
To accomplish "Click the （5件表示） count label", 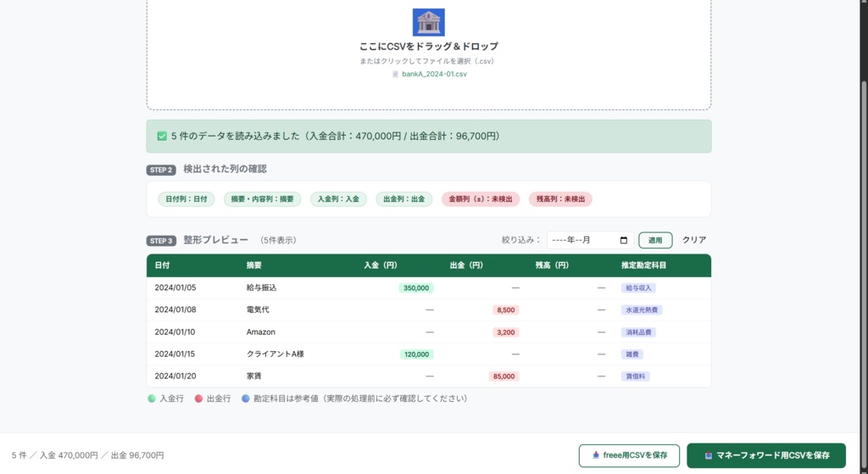I will coord(278,240).
